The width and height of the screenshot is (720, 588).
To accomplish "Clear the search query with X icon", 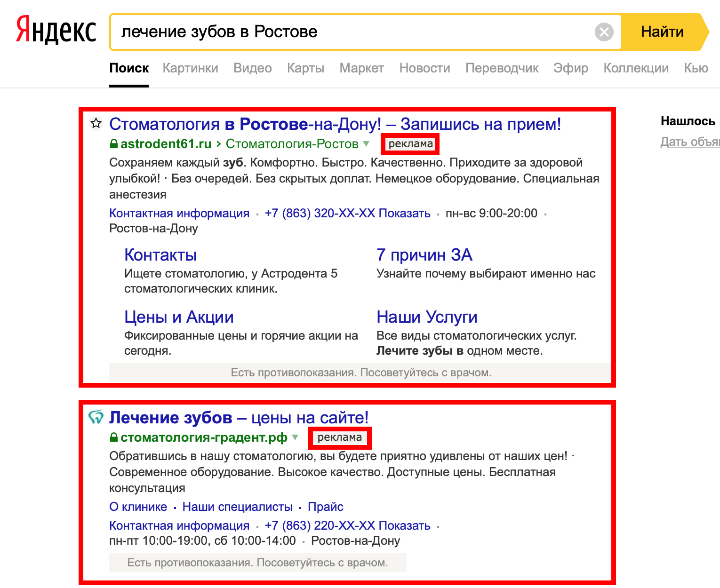I will point(604,32).
